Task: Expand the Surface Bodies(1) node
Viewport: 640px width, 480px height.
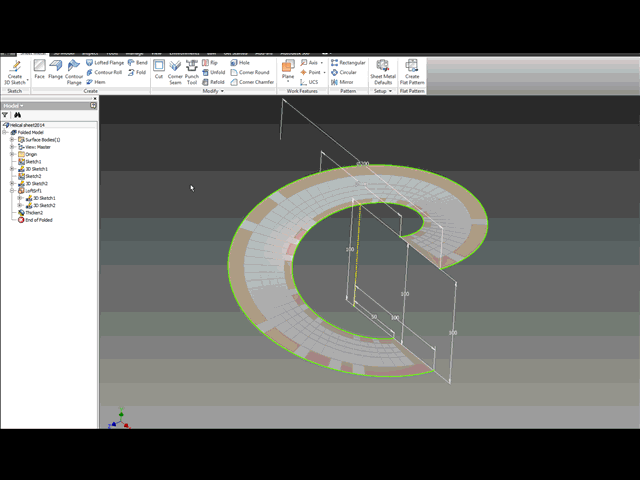Action: pyautogui.click(x=12, y=140)
